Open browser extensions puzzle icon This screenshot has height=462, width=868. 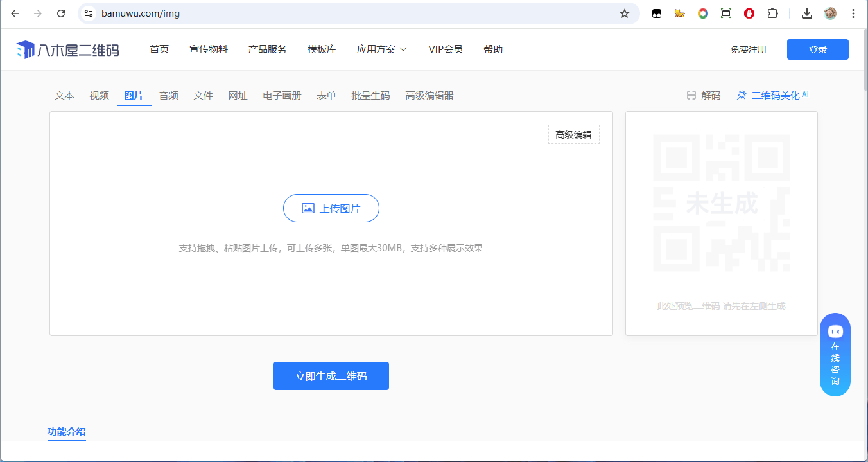(x=772, y=13)
